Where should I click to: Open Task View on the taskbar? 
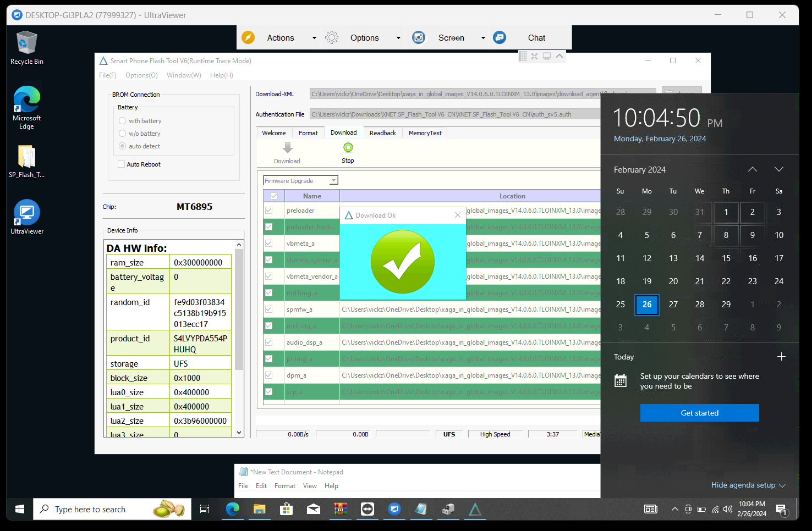click(x=205, y=510)
